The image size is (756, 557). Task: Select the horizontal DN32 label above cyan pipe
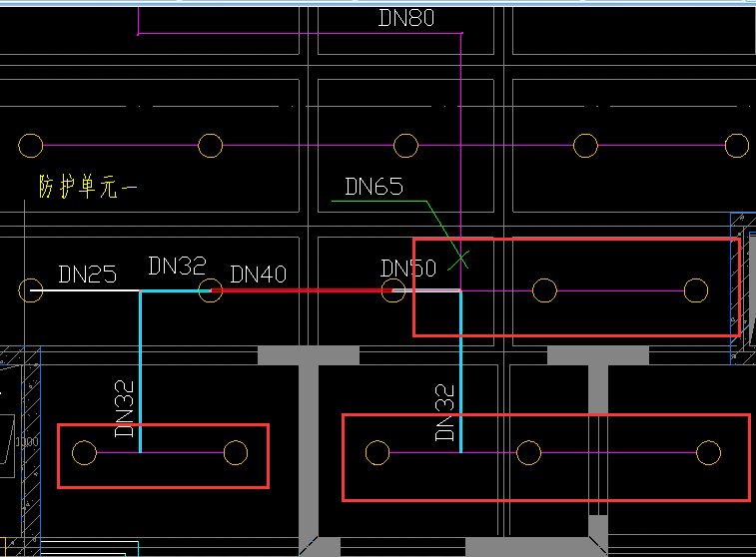pos(178,266)
